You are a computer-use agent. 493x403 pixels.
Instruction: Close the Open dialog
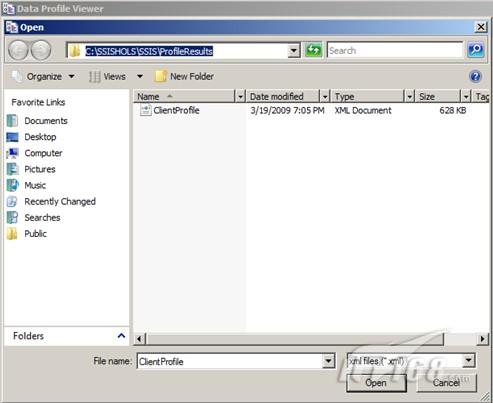pyautogui.click(x=481, y=27)
